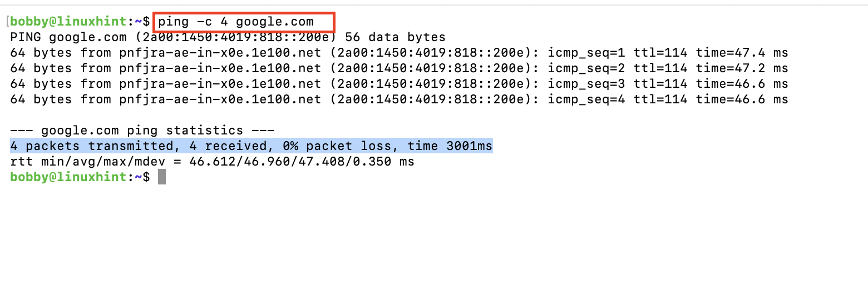Screen dimensions: 868x300
Task: Place cursor at the gray terminal cursor block
Action: [x=162, y=177]
